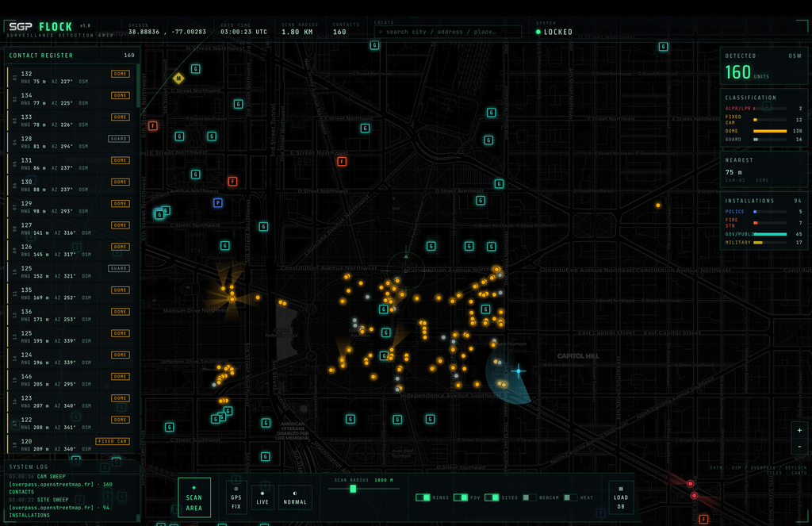Click the map zoom out minus
The width and height of the screenshot is (812, 526).
click(x=799, y=446)
